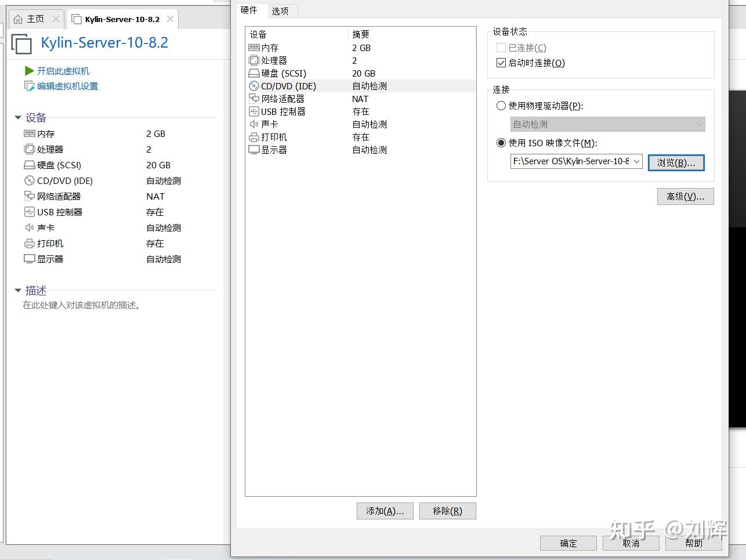Close the 主页 home tab

pyautogui.click(x=56, y=19)
